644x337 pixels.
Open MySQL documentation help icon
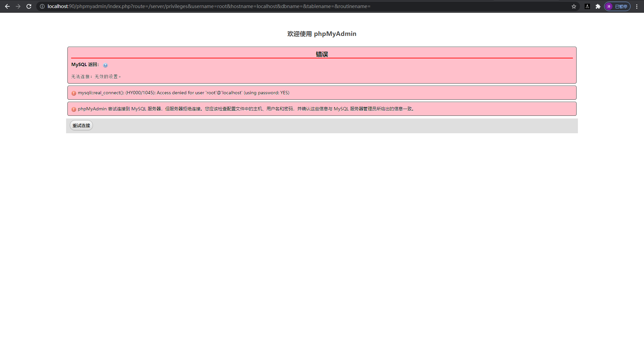pos(105,65)
